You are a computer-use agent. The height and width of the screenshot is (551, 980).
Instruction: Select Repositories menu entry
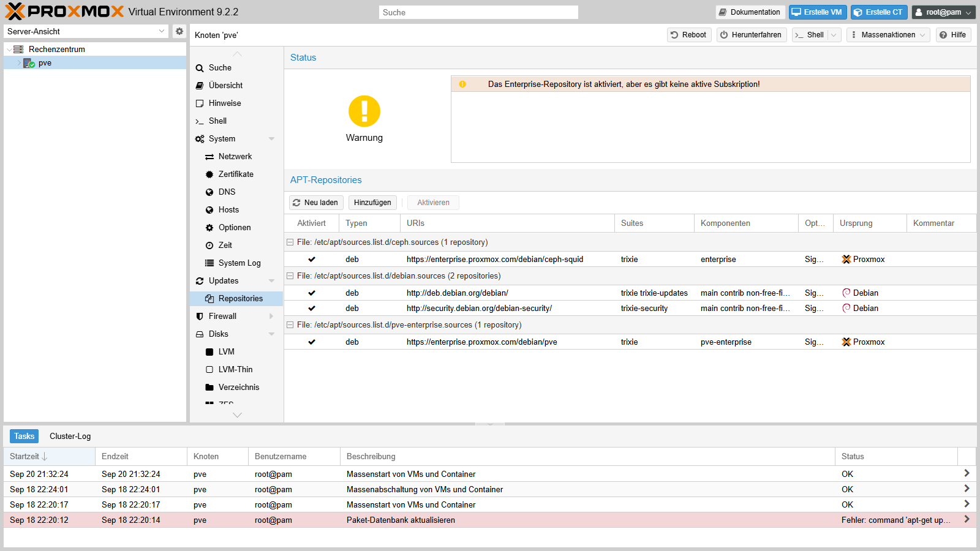coord(236,298)
